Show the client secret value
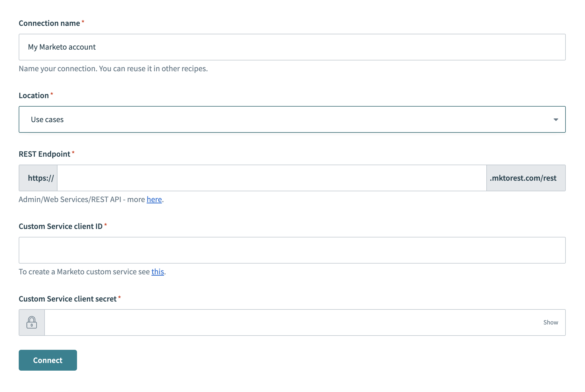This screenshot has height=392, width=585. (550, 322)
